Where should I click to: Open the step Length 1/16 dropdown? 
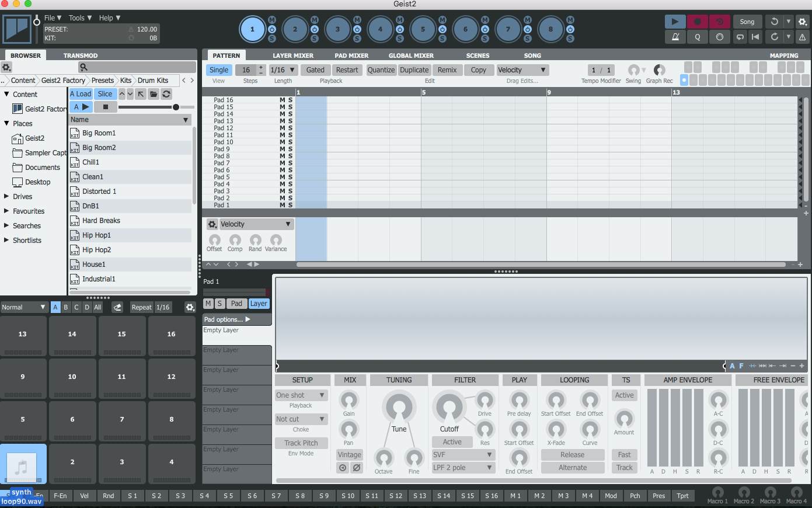pyautogui.click(x=283, y=70)
